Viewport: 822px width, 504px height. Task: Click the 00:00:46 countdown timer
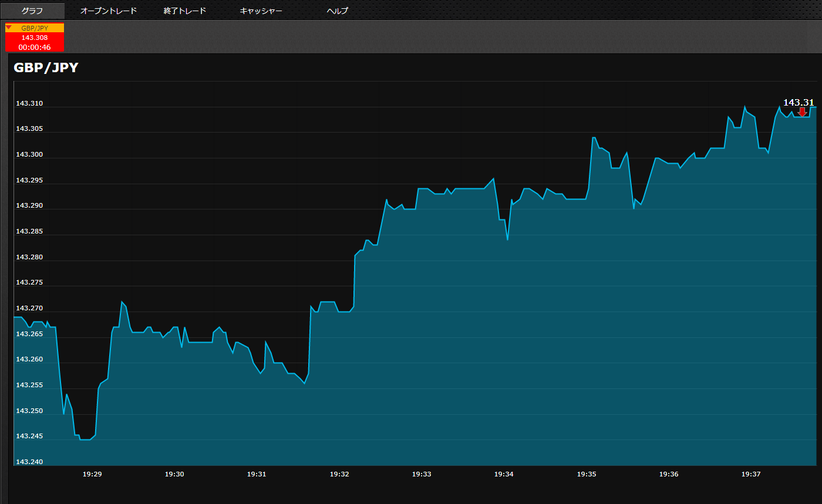pos(35,47)
